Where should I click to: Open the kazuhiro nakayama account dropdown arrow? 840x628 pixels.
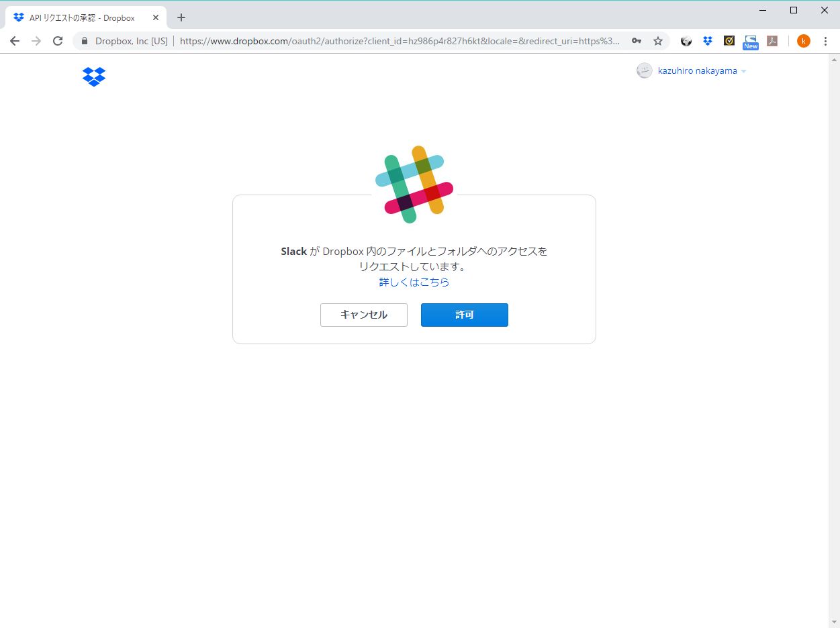pyautogui.click(x=743, y=71)
